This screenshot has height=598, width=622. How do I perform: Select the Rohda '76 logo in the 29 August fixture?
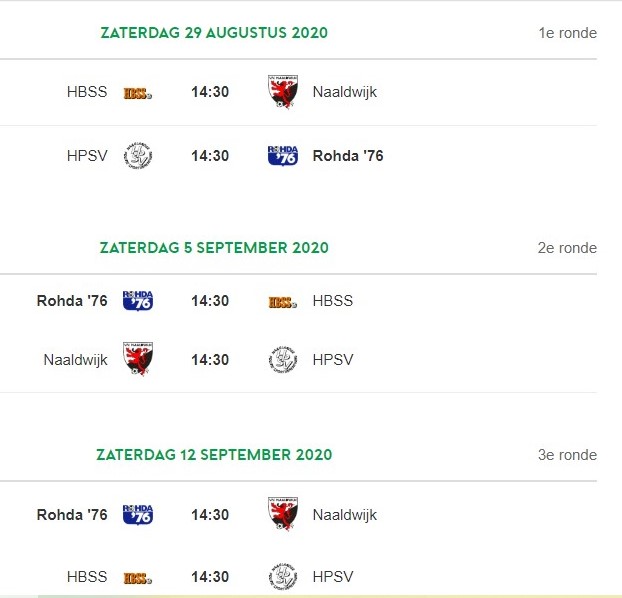point(283,156)
